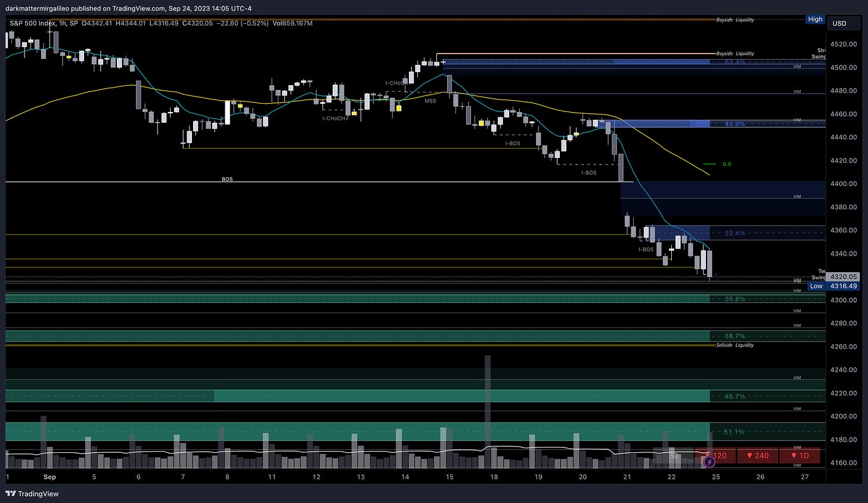Click the open value O4342.41
The height and width of the screenshot is (503, 868).
click(x=97, y=23)
